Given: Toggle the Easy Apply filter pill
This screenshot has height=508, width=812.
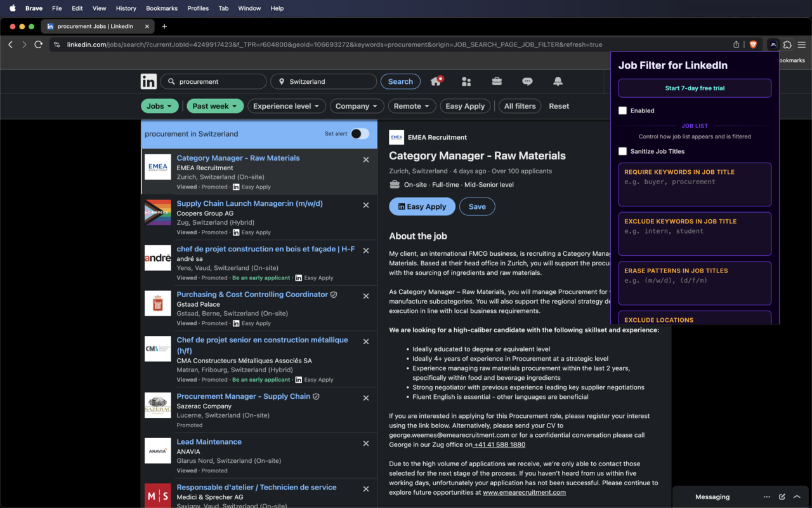Looking at the screenshot, I should pyautogui.click(x=465, y=106).
